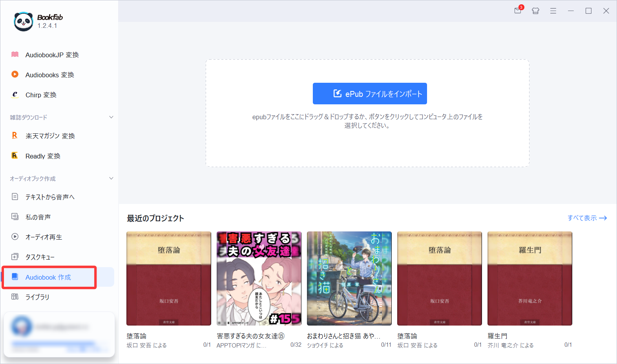Viewport: 617px width, 364px height.
Task: Click the Chirp logo icon
Action: [x=15, y=94]
